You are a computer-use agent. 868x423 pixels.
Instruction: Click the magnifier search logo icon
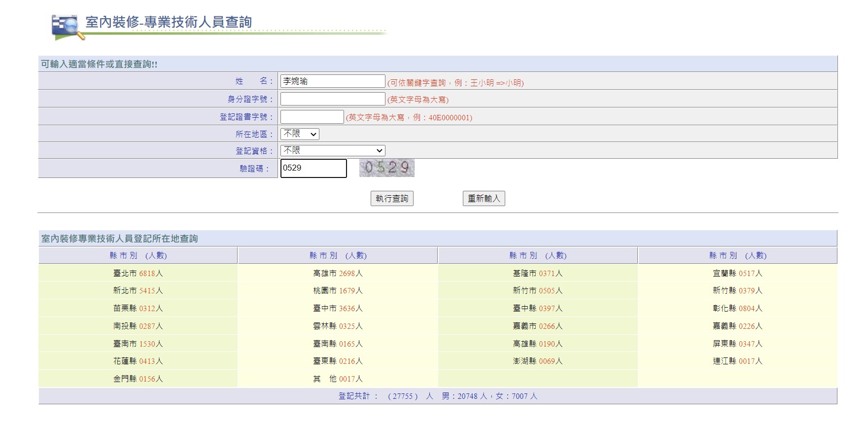(65, 27)
